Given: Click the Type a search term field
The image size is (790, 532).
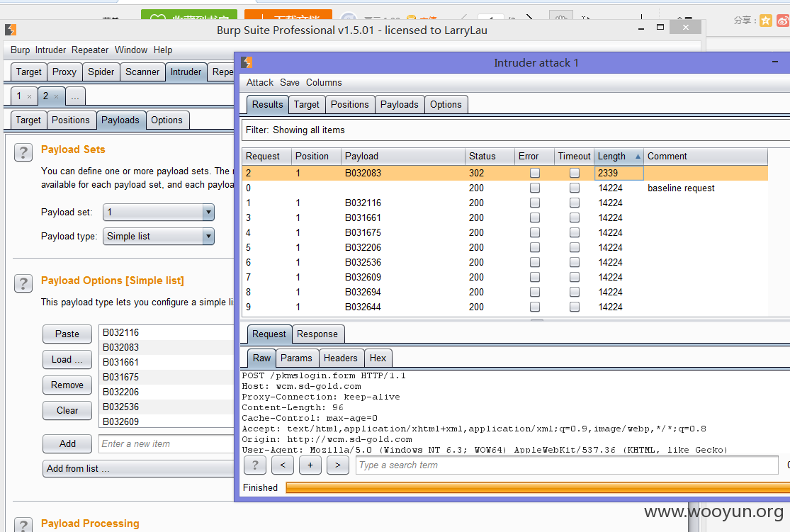Looking at the screenshot, I should (x=568, y=465).
